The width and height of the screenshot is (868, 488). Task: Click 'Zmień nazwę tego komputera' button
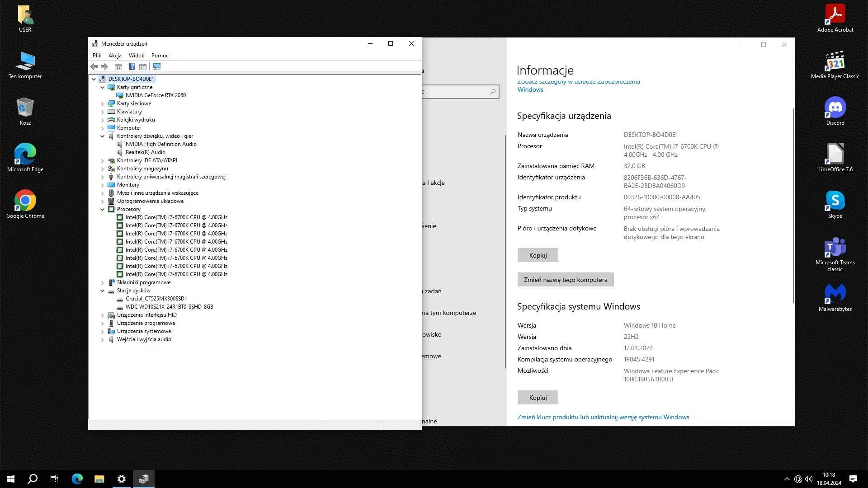565,279
